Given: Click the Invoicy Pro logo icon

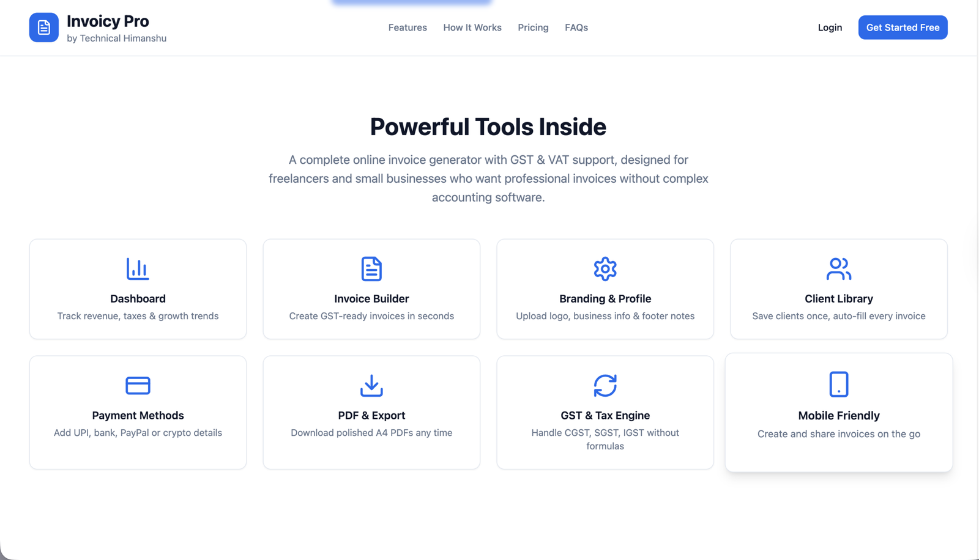Looking at the screenshot, I should pyautogui.click(x=43, y=28).
